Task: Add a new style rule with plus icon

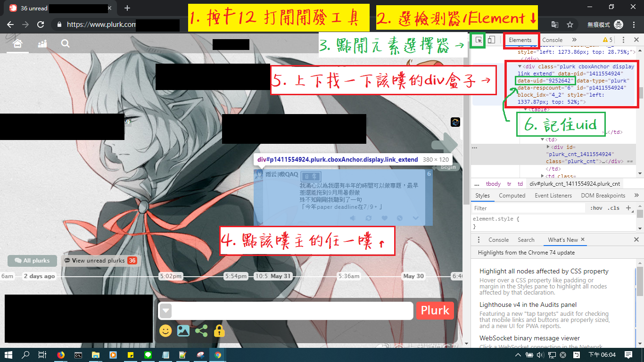Action: [628, 208]
